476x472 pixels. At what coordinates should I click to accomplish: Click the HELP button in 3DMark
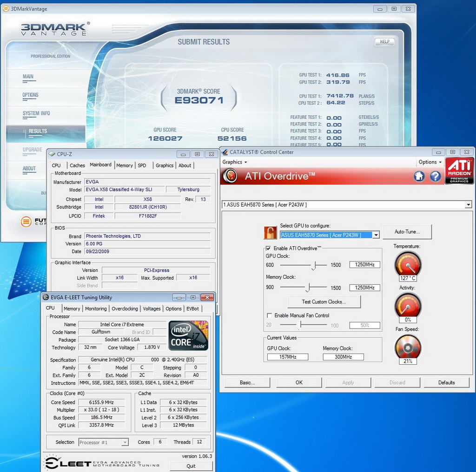pyautogui.click(x=384, y=41)
